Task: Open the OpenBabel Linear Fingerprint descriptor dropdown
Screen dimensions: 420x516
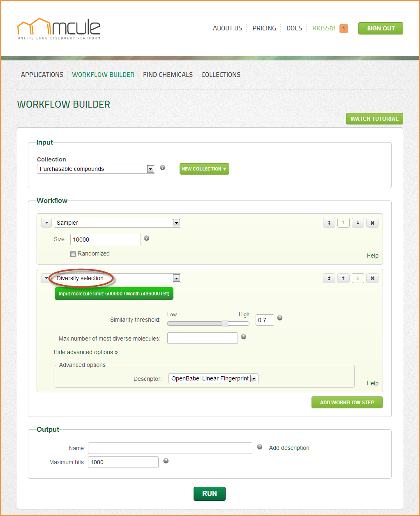Action: [254, 378]
